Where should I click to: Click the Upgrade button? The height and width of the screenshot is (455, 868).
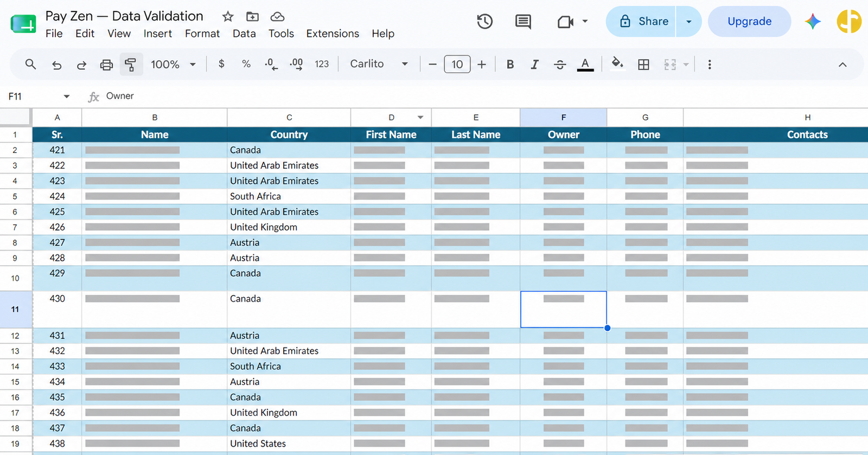click(749, 22)
